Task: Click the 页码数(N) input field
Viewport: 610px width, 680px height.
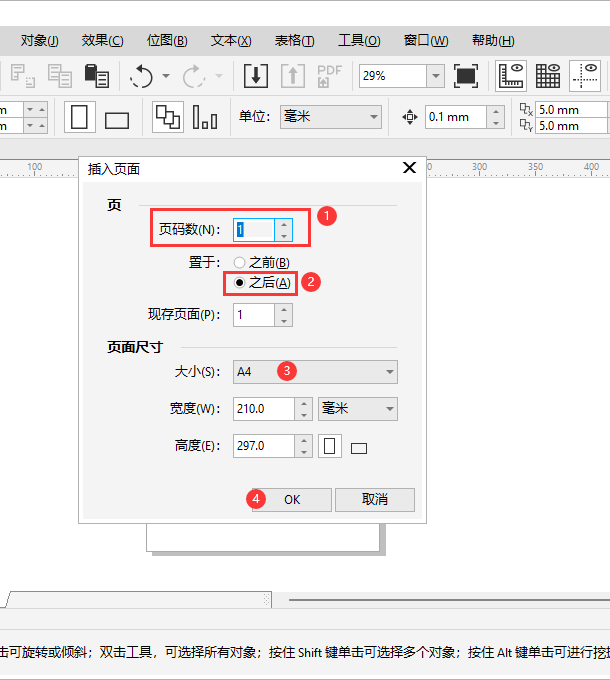Action: pos(254,230)
